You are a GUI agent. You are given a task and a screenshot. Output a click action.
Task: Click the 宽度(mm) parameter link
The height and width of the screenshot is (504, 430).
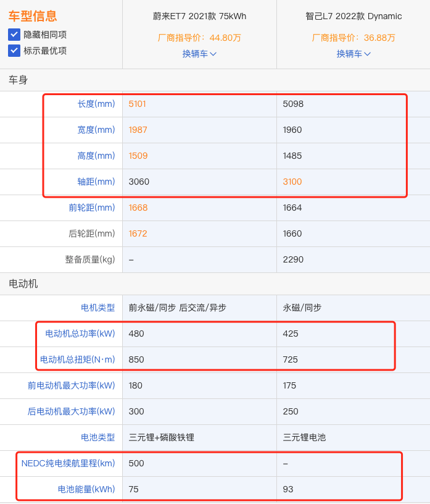pos(96,130)
